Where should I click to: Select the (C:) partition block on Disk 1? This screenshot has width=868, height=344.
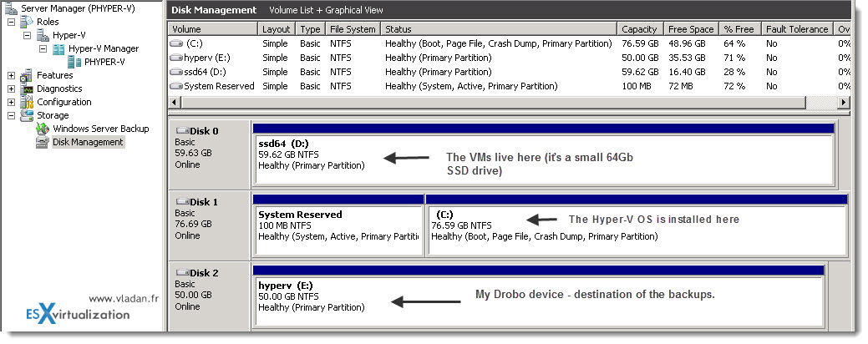point(637,230)
